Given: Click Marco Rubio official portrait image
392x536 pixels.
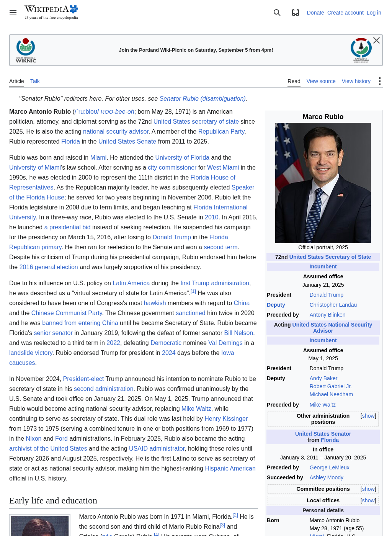Looking at the screenshot, I should 323,183.
